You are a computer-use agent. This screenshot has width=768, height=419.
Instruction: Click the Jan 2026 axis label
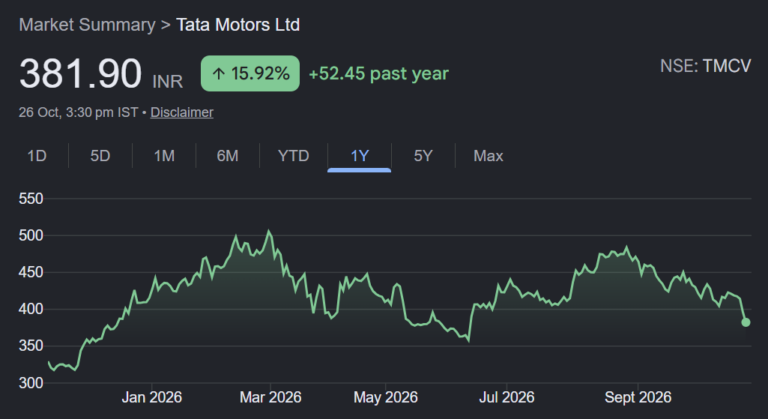coord(151,397)
